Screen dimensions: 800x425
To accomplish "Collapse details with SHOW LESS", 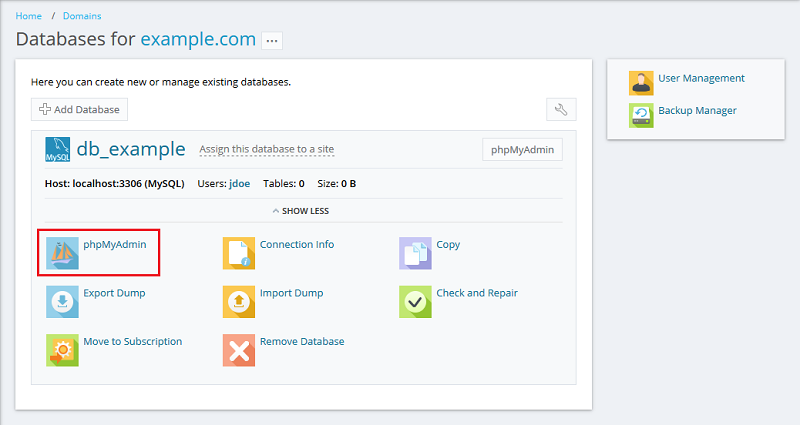I will 301,211.
